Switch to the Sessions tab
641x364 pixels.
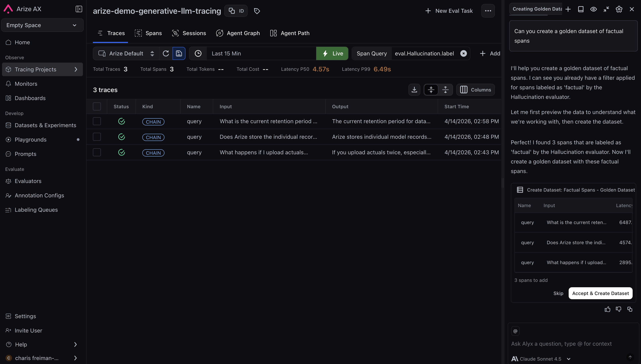click(x=189, y=33)
